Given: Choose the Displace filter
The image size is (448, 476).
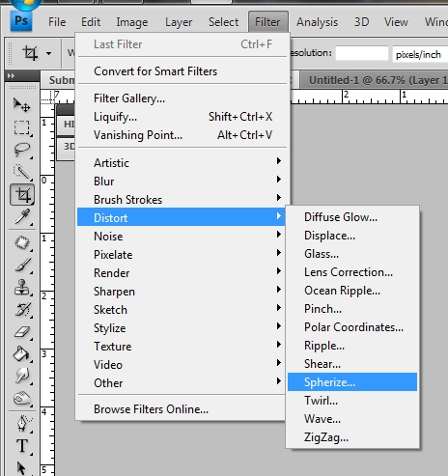Looking at the screenshot, I should tap(352, 236).
